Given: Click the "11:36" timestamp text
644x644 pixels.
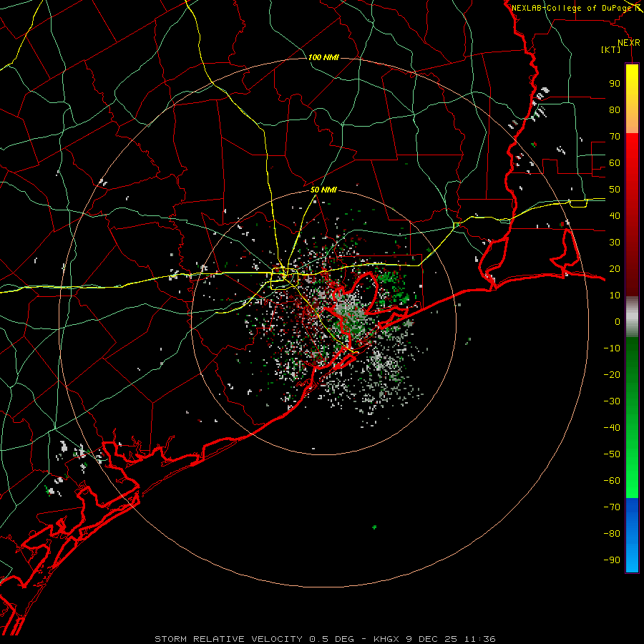Looking at the screenshot, I should [479, 639].
